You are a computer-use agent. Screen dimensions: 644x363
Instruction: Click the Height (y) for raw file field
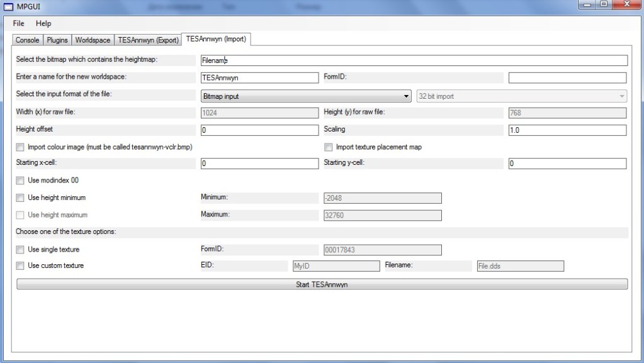coord(567,113)
